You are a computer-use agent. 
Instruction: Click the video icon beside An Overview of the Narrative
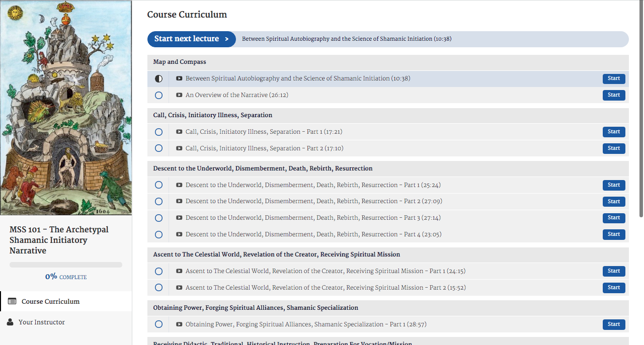tap(179, 95)
